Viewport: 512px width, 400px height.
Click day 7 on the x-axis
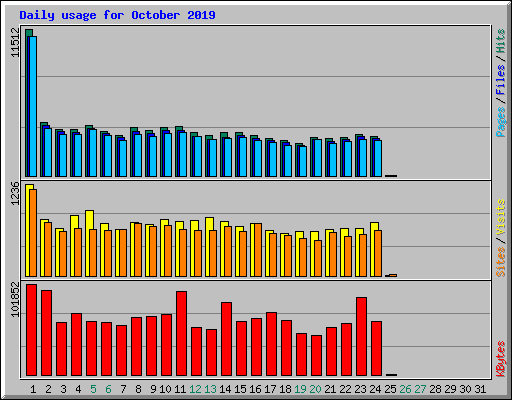(x=123, y=389)
